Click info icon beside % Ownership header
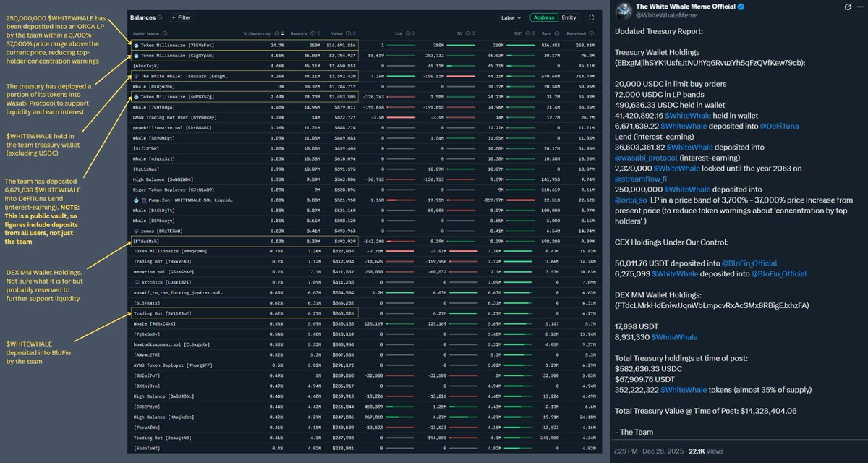The height and width of the screenshot is (463, 868). coord(276,33)
